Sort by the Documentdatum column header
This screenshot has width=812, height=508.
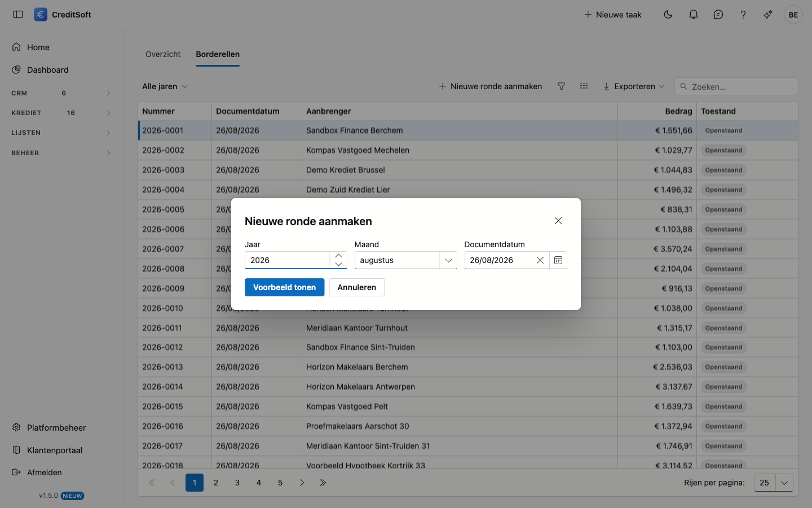tap(257, 111)
